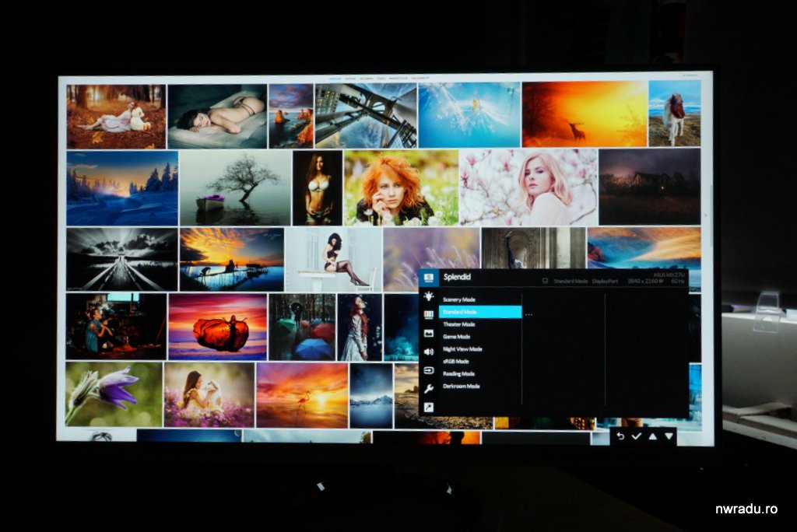Open the deer silhouette orange sunset photo
The height and width of the screenshot is (532, 797).
click(x=585, y=114)
